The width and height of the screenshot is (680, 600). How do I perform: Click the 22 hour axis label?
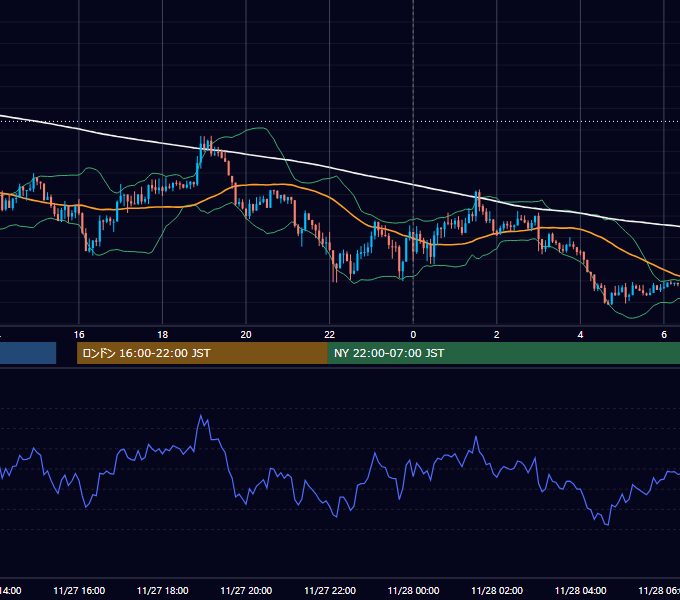click(x=330, y=335)
